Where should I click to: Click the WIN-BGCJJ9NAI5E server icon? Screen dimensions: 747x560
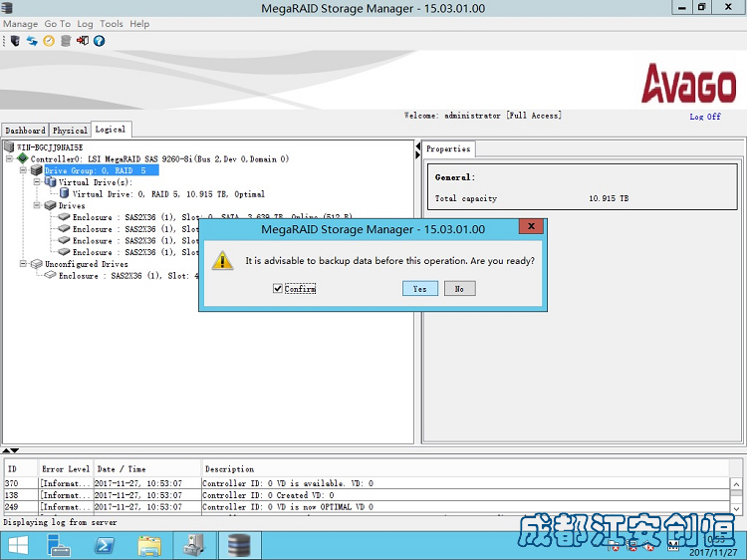click(9, 146)
